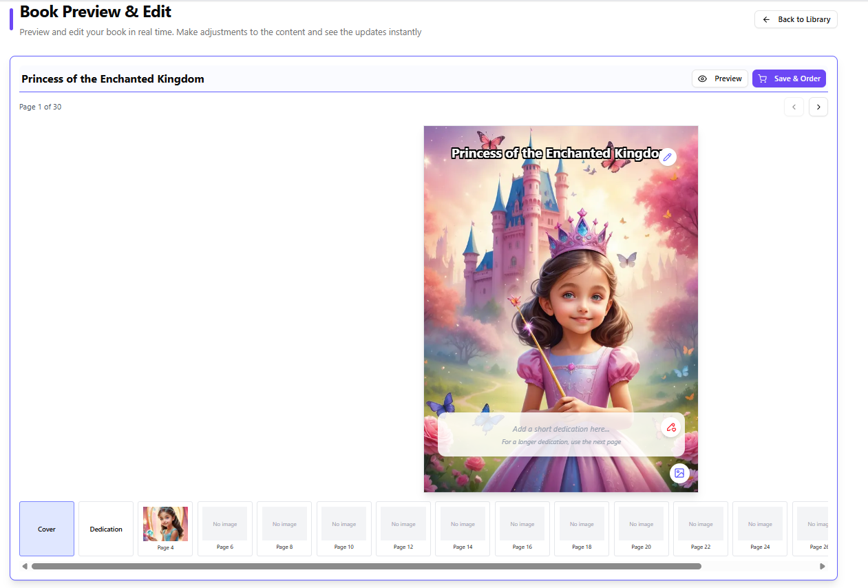Go to previous page with left chevron
This screenshot has width=868, height=588.
pyautogui.click(x=794, y=107)
